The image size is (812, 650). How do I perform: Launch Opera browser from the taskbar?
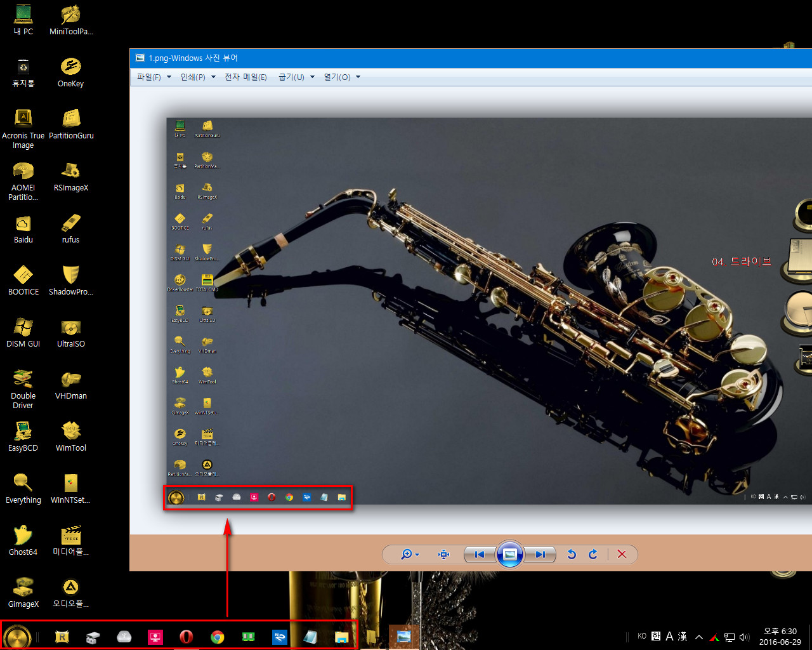186,637
